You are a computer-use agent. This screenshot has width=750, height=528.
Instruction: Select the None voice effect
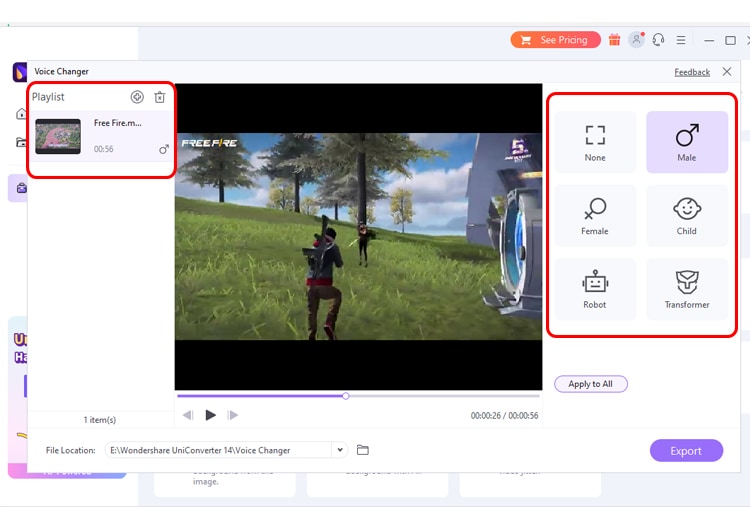[595, 142]
